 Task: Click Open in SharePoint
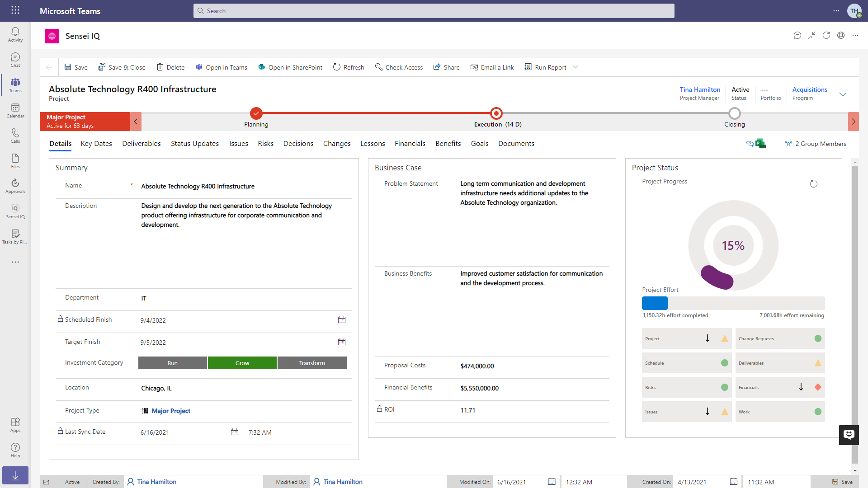coord(290,67)
